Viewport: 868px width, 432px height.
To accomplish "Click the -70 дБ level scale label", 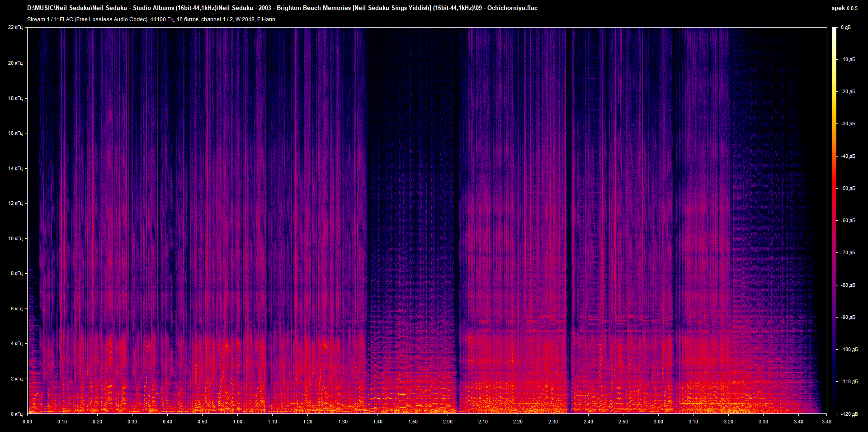I will click(x=848, y=253).
